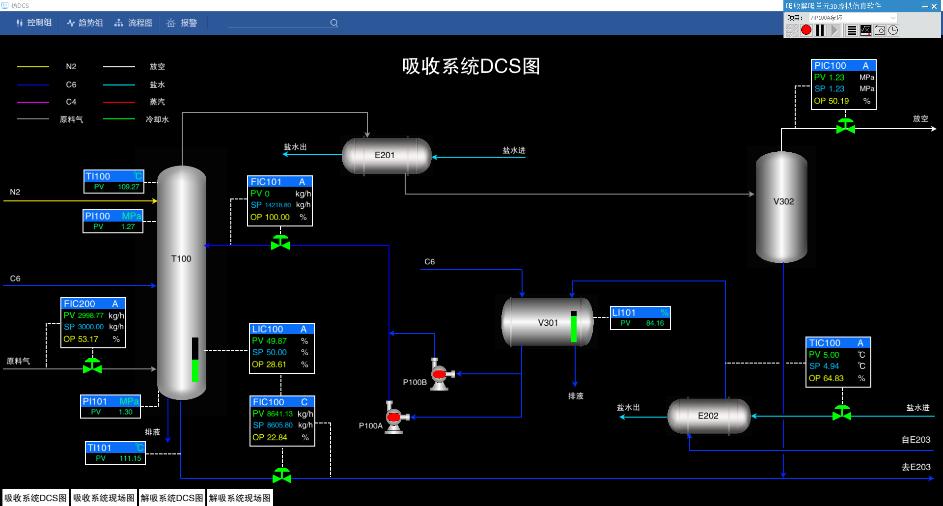Click the search magnifier icon

pyautogui.click(x=334, y=22)
